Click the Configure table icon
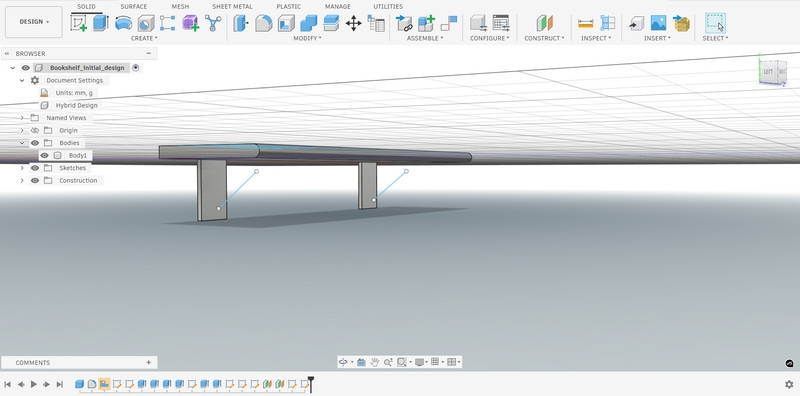The image size is (800, 396). point(501,23)
